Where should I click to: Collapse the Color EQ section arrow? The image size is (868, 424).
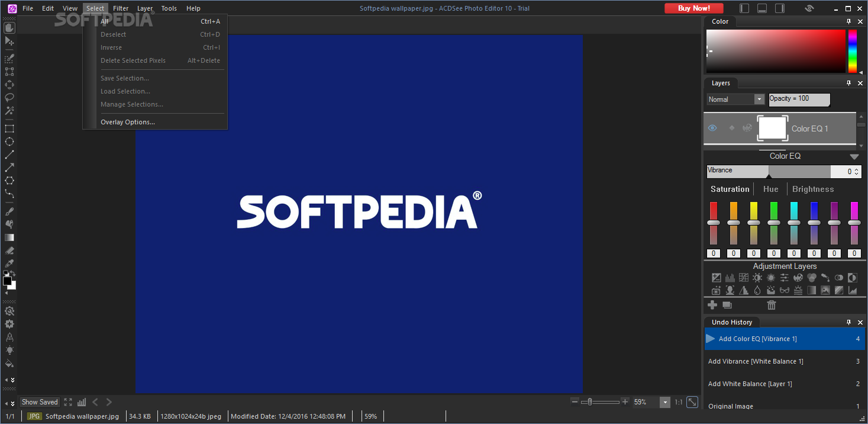point(854,157)
